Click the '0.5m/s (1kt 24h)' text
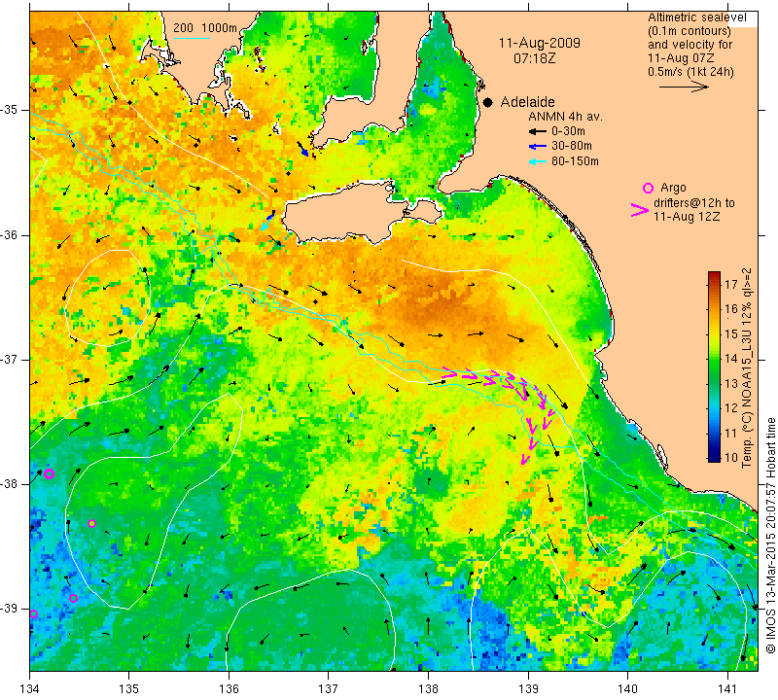The height and width of the screenshot is (700, 778). pos(690,72)
